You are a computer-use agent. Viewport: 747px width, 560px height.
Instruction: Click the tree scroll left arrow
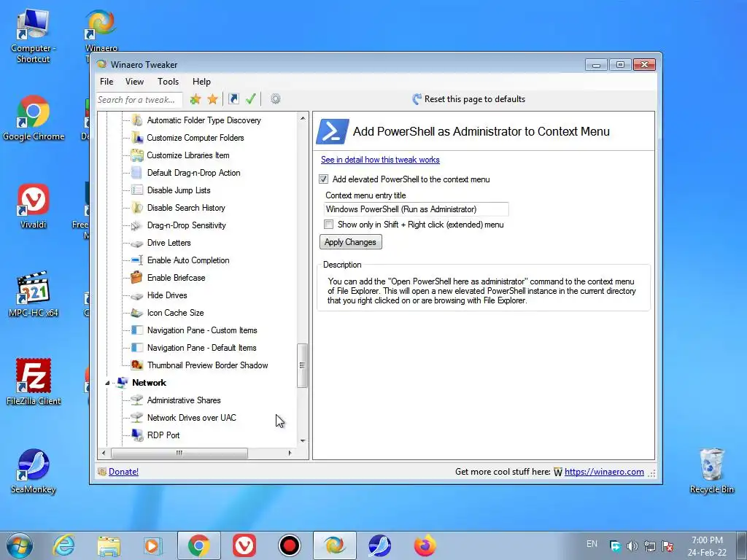click(x=104, y=453)
